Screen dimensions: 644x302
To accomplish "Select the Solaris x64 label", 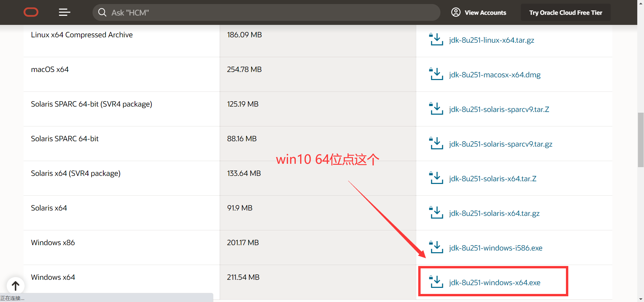I will click(x=49, y=208).
